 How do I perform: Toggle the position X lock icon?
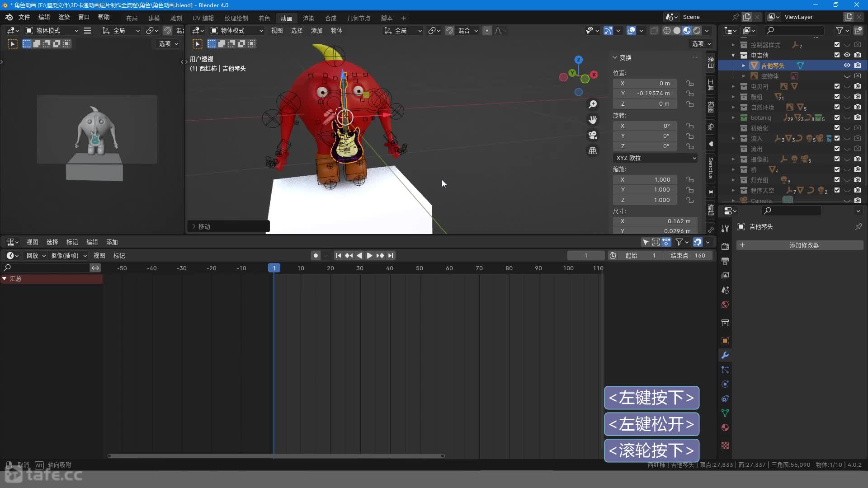[690, 83]
